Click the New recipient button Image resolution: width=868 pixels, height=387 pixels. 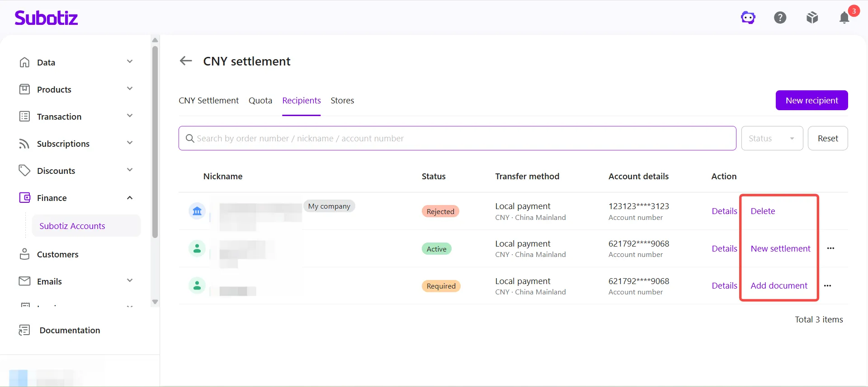pyautogui.click(x=812, y=100)
